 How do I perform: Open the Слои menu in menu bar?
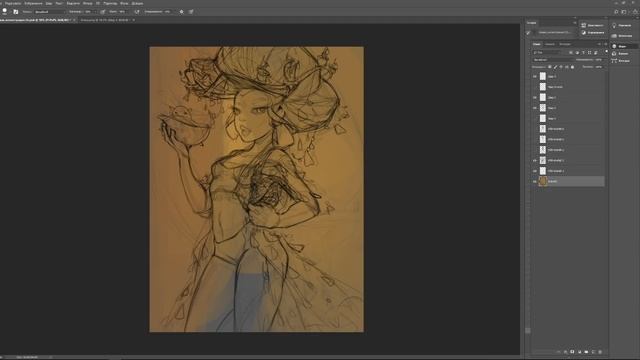pos(49,3)
